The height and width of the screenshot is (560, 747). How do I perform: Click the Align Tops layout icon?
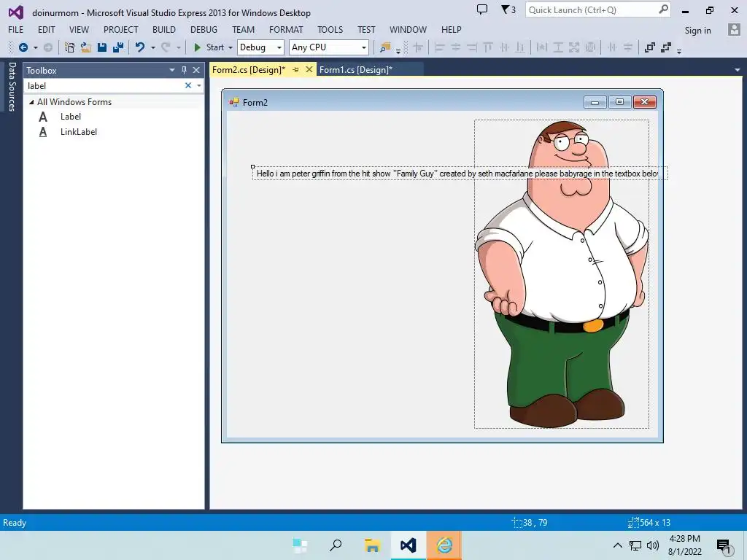click(x=488, y=47)
